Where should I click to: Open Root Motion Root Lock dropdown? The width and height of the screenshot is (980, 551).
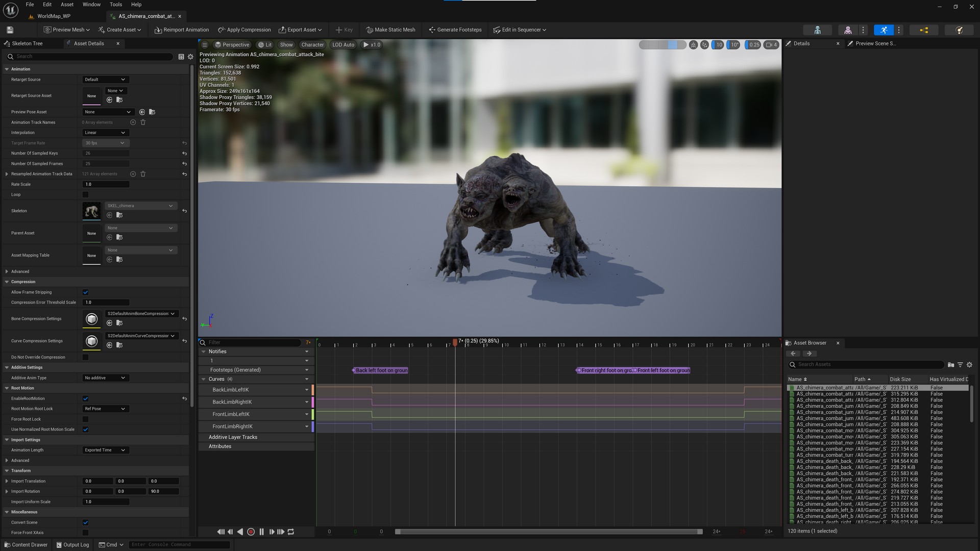click(x=105, y=409)
